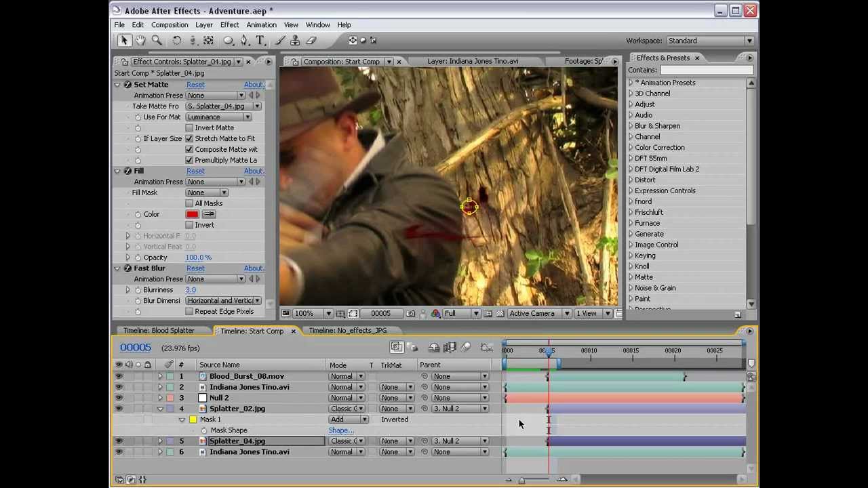Select the Orbit Camera tool
The image size is (868, 488).
point(193,41)
